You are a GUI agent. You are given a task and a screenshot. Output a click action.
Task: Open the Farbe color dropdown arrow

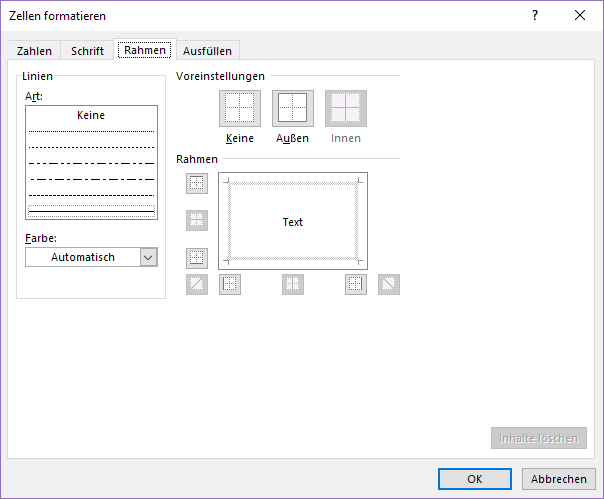pyautogui.click(x=149, y=257)
